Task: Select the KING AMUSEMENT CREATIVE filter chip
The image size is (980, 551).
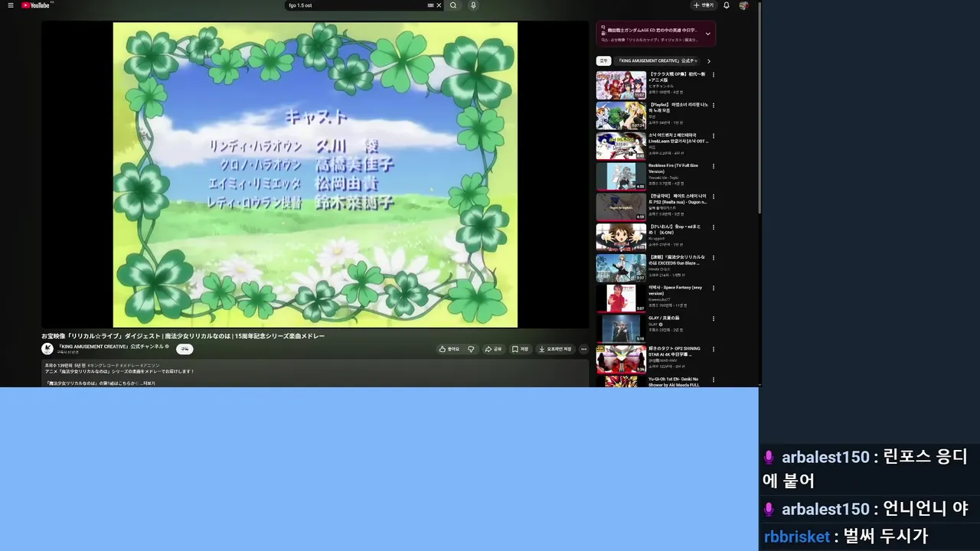Action: pos(658,60)
